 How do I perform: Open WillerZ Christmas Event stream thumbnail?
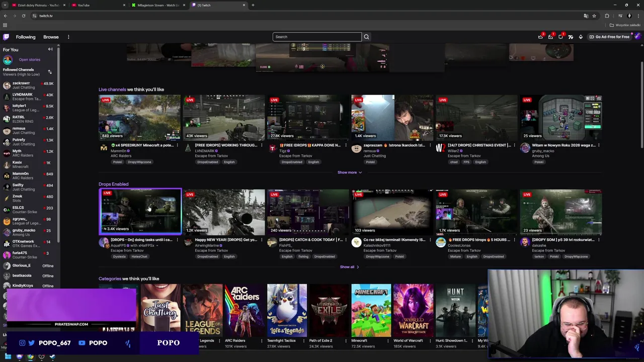click(x=476, y=118)
